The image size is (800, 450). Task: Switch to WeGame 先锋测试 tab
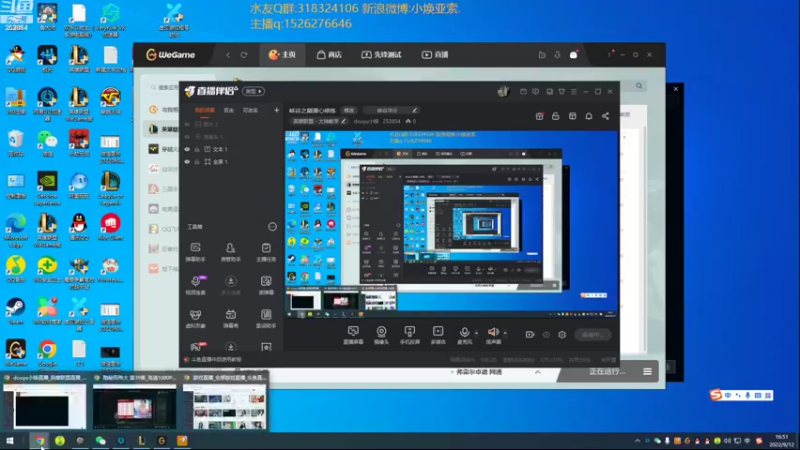click(382, 55)
